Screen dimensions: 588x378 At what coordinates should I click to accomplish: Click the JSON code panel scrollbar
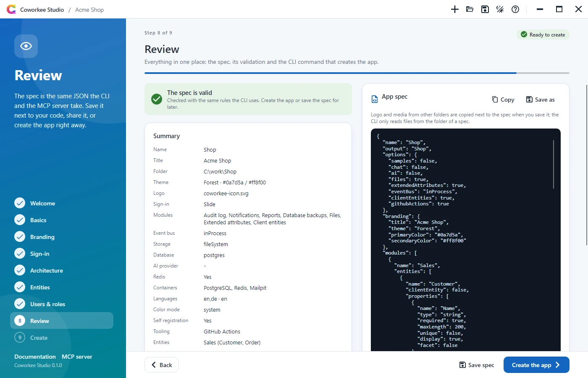click(554, 164)
